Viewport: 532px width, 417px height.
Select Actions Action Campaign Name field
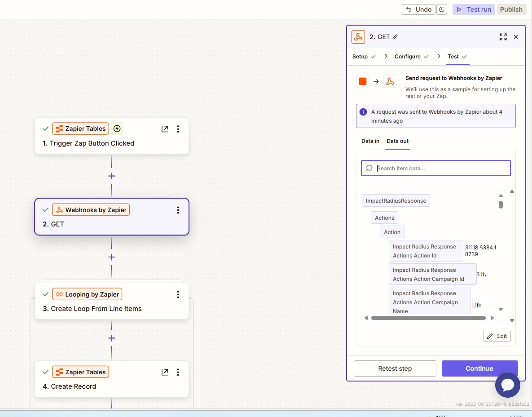pyautogui.click(x=430, y=301)
